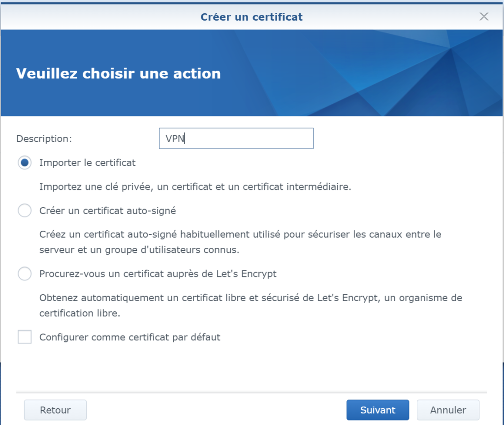This screenshot has height=425, width=504.
Task: Choose the Créer un certificat auto-signé radio button
Action: 25,211
